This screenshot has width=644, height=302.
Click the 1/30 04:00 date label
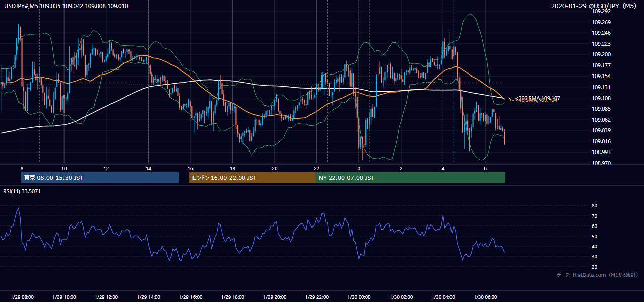pyautogui.click(x=443, y=297)
